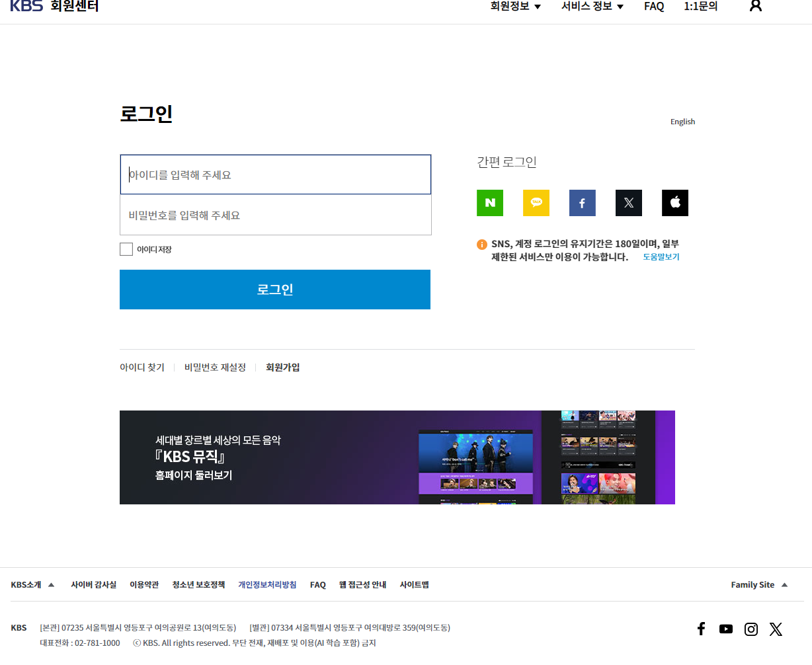Click the KBS 회원센터 logo
812x665 pixels.
[54, 6]
